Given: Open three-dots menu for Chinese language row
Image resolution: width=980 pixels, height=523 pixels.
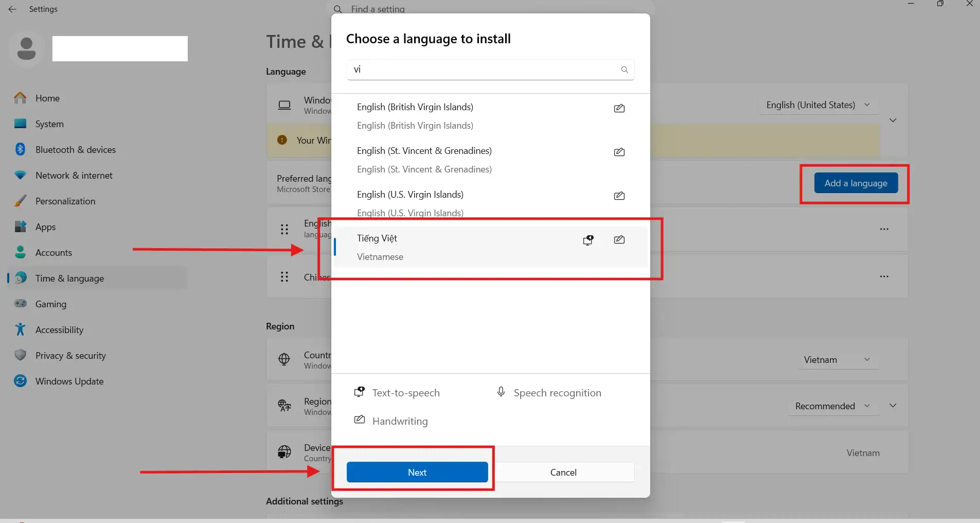Looking at the screenshot, I should point(884,276).
